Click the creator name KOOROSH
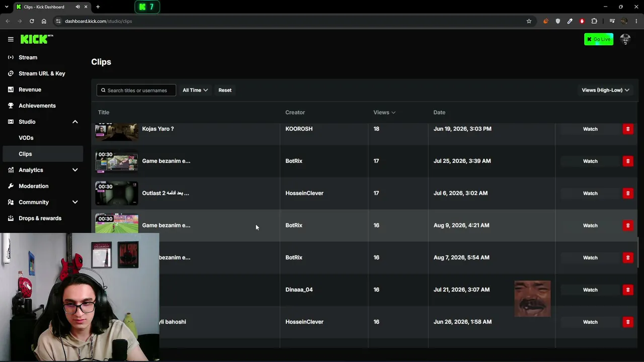 [x=299, y=129]
